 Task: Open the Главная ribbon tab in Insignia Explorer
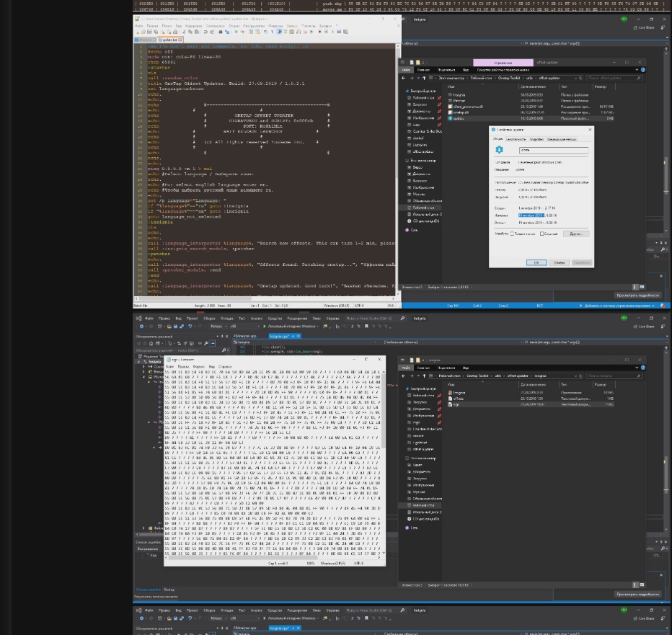pyautogui.click(x=423, y=368)
